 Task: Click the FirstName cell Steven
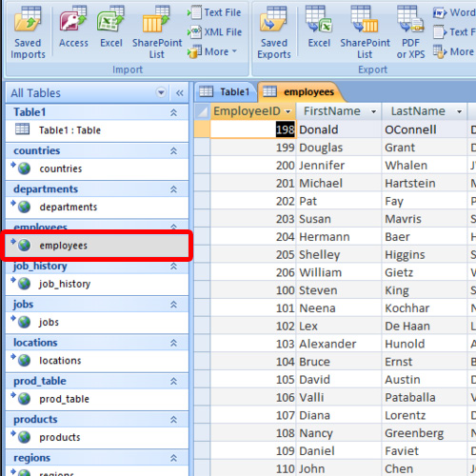click(x=339, y=290)
